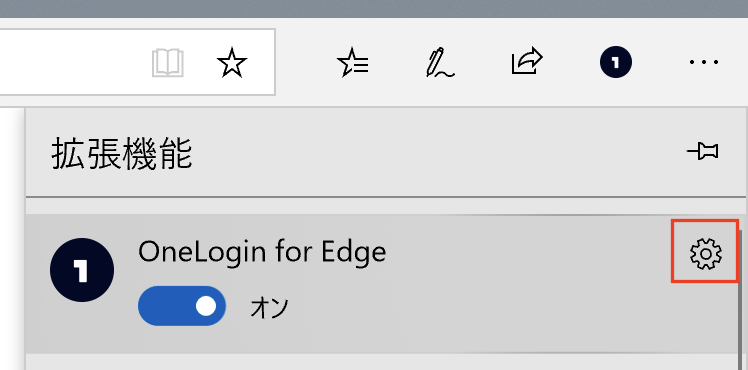Pin the 拡張機能 pane open

(x=703, y=152)
